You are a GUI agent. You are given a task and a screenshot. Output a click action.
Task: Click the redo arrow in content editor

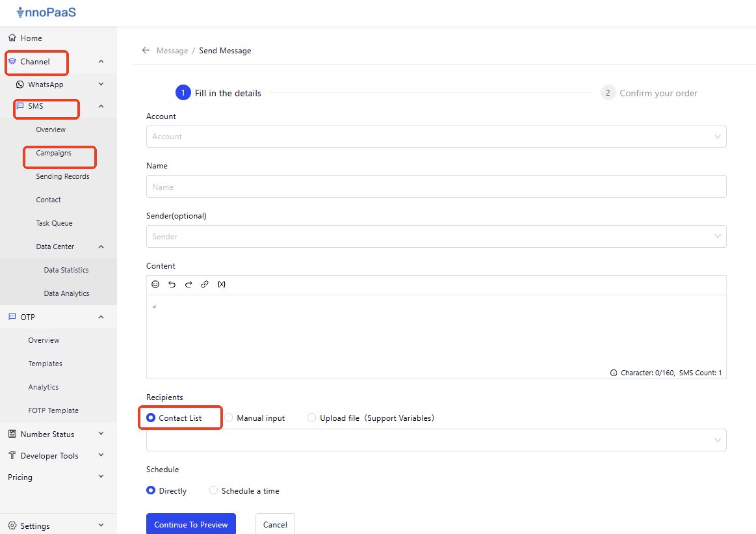tap(189, 284)
